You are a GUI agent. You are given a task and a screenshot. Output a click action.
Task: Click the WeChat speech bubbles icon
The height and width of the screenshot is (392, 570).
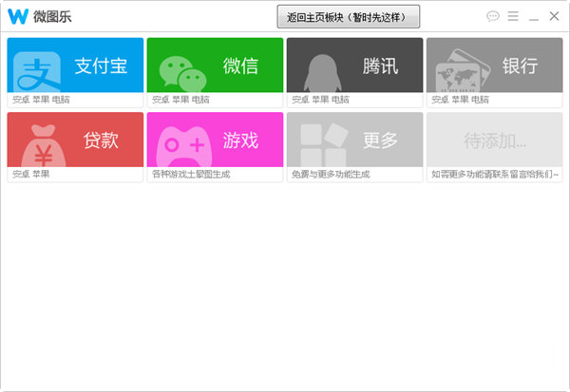pyautogui.click(x=182, y=74)
